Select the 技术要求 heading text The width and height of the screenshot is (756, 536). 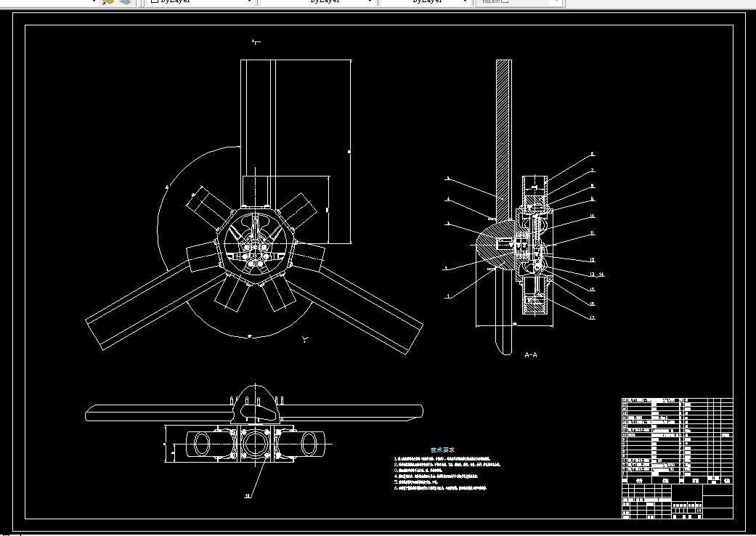pyautogui.click(x=442, y=450)
